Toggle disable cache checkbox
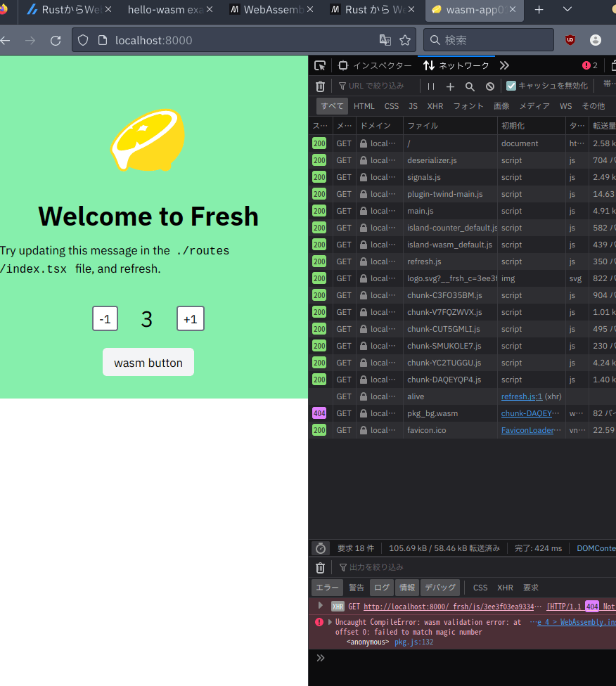This screenshot has width=616, height=686. click(x=511, y=86)
